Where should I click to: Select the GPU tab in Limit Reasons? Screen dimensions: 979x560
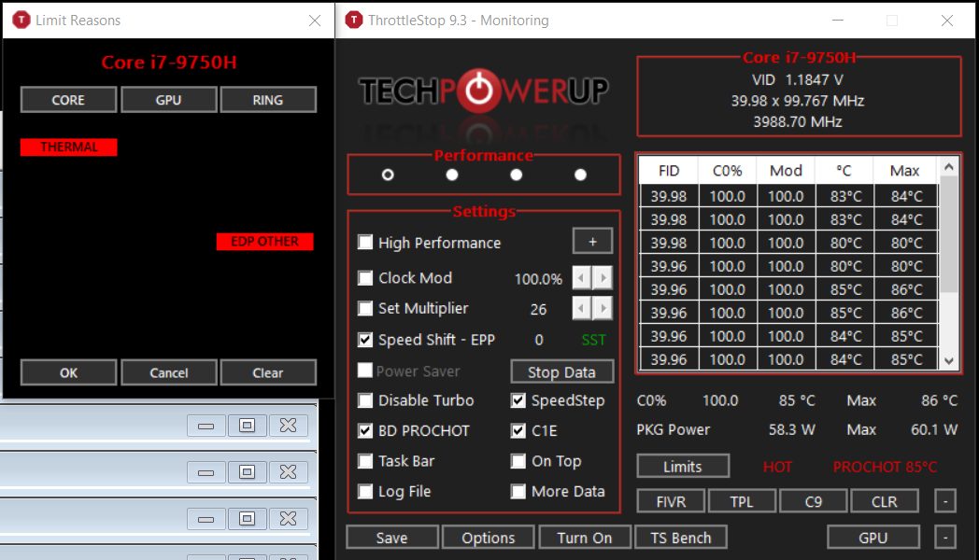(x=168, y=100)
